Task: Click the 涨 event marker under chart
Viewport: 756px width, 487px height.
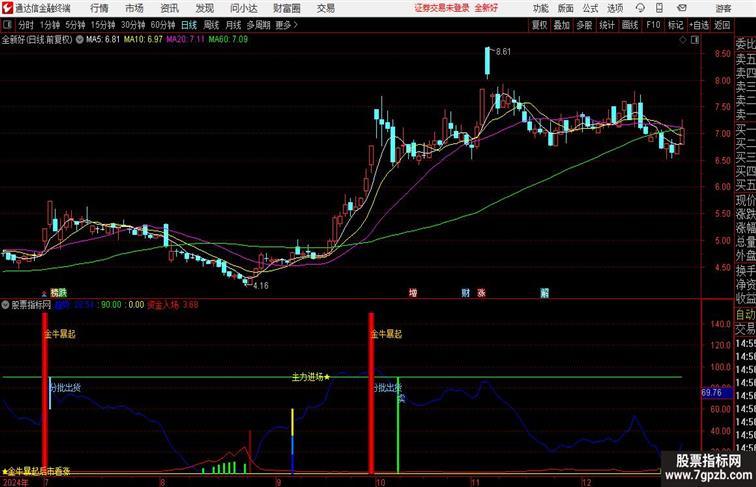Action: click(x=481, y=293)
